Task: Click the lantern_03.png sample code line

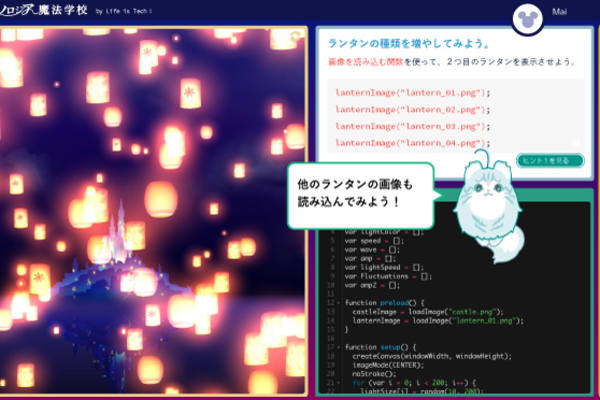Action: 413,126
